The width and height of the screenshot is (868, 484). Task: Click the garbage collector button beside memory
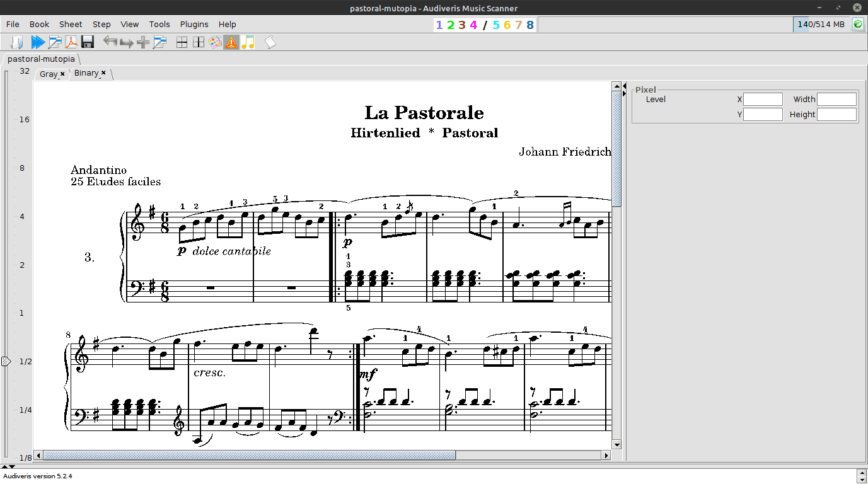(858, 24)
